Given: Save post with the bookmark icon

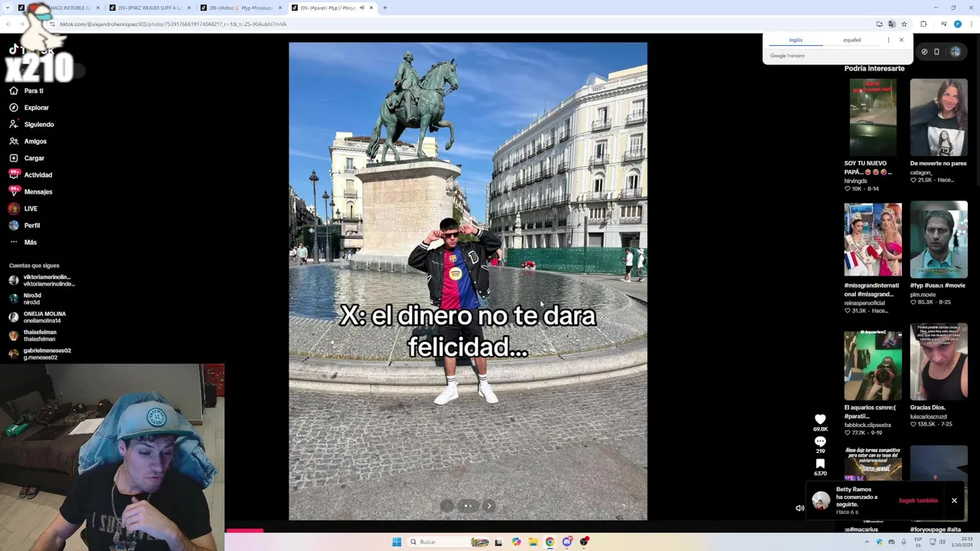Looking at the screenshot, I should tap(820, 464).
